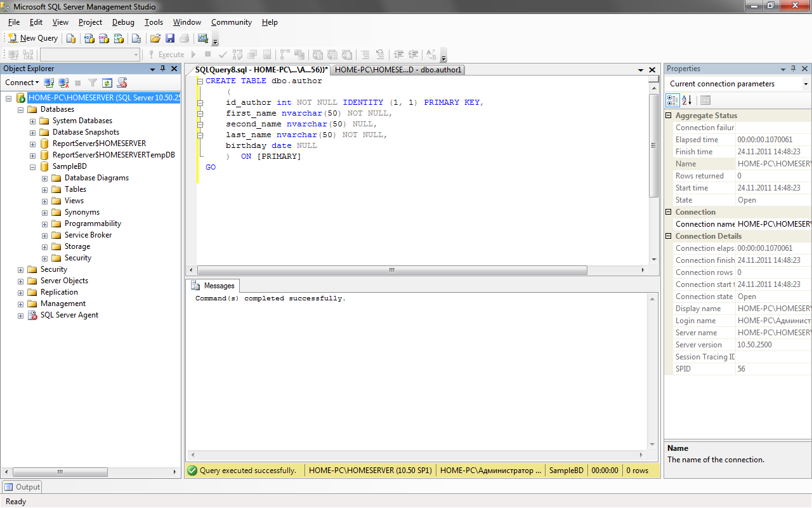Viewport: 812px width, 508px height.
Task: Collapse the Databases node
Action: [x=20, y=109]
